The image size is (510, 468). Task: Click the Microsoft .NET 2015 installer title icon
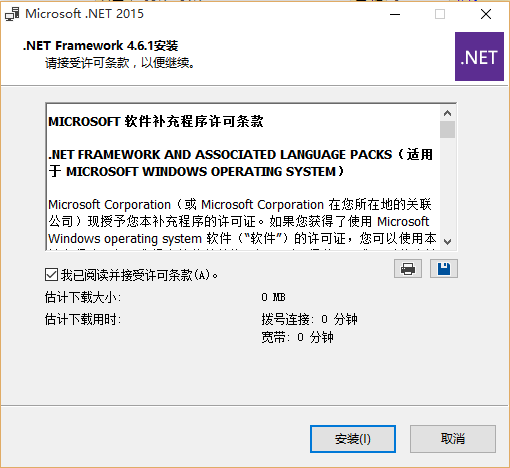12,14
